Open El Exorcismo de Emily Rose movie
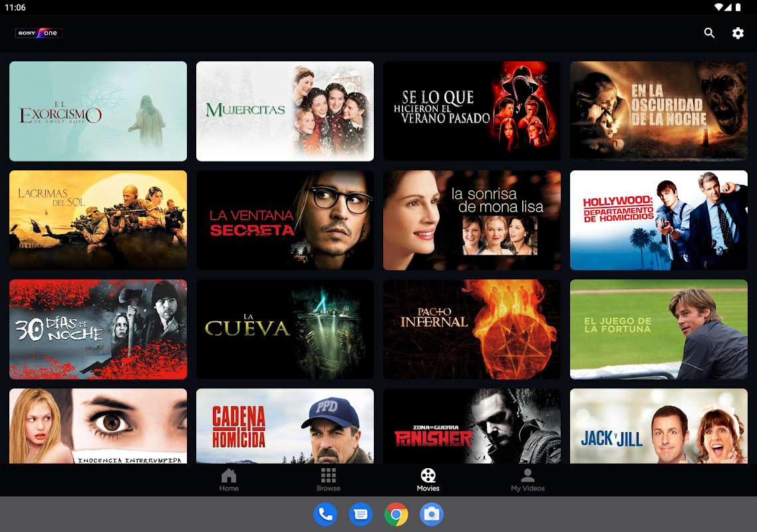 point(98,111)
